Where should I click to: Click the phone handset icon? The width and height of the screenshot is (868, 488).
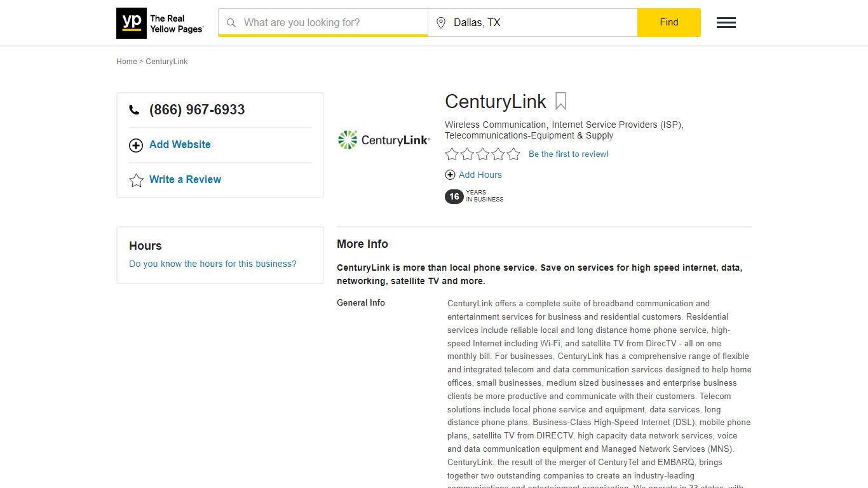tap(134, 110)
